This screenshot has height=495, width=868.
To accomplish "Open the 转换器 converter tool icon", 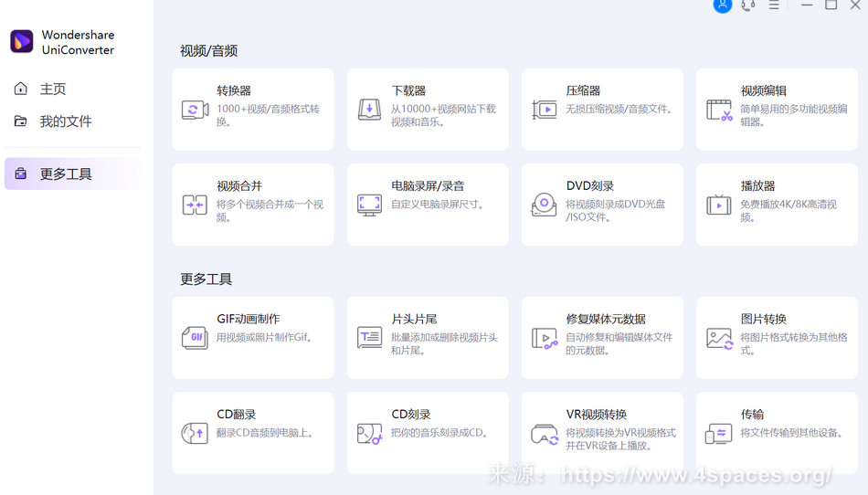I will point(195,110).
